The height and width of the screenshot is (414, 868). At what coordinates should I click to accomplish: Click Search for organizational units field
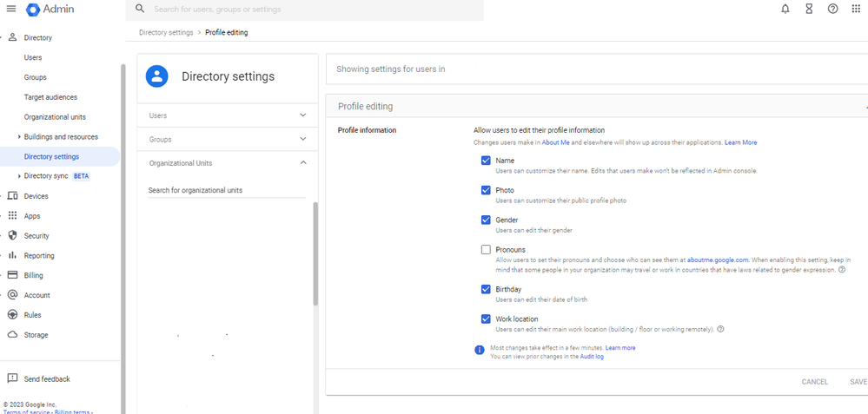tap(227, 190)
